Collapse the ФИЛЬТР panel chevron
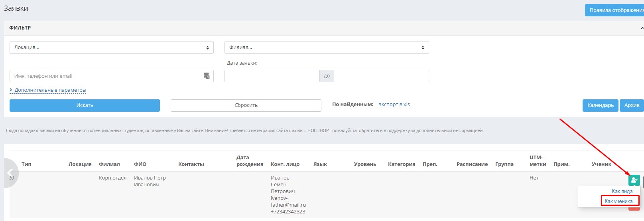Image resolution: width=644 pixels, height=221 pixels. point(642,28)
